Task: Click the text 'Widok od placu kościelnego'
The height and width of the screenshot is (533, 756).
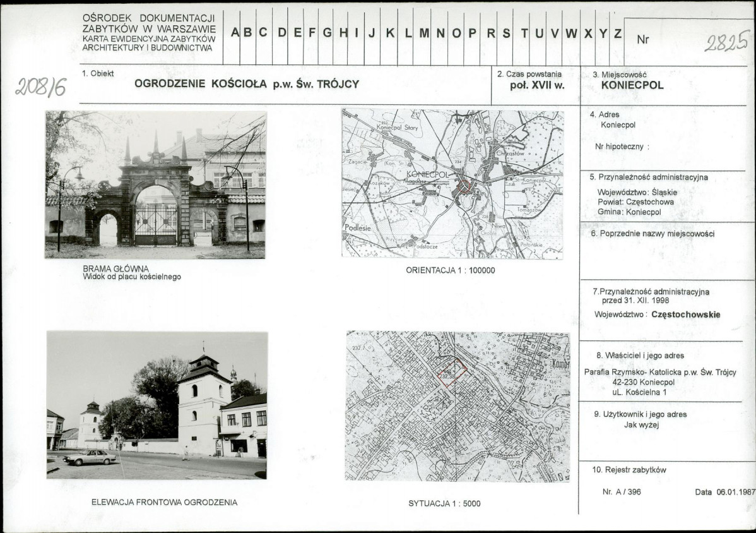Action: 132,277
